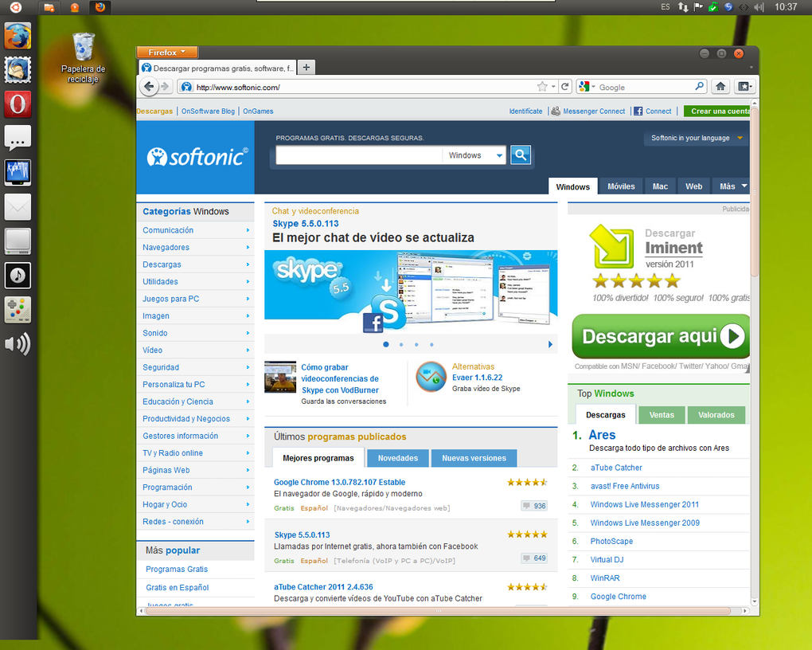Click the Firefox back arrow button
Screen dimensions: 812x650
coord(149,87)
